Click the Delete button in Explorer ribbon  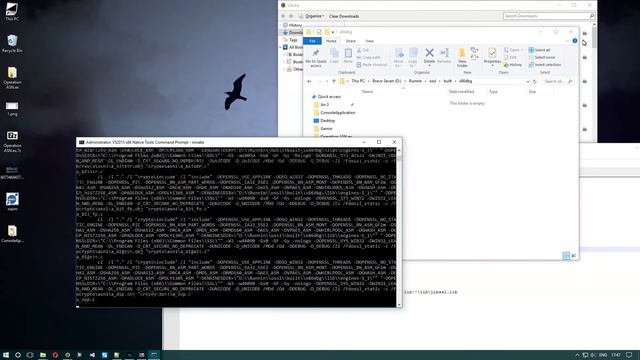pyautogui.click(x=429, y=56)
